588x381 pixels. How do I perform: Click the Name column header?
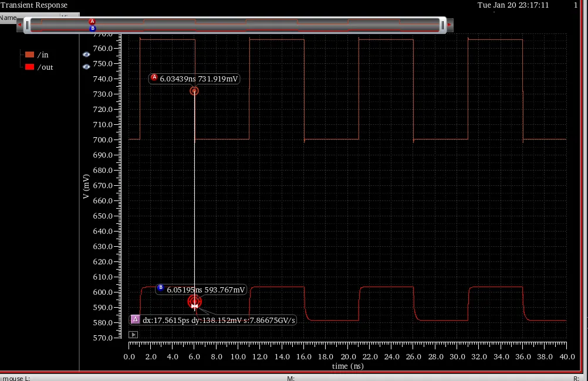point(8,18)
